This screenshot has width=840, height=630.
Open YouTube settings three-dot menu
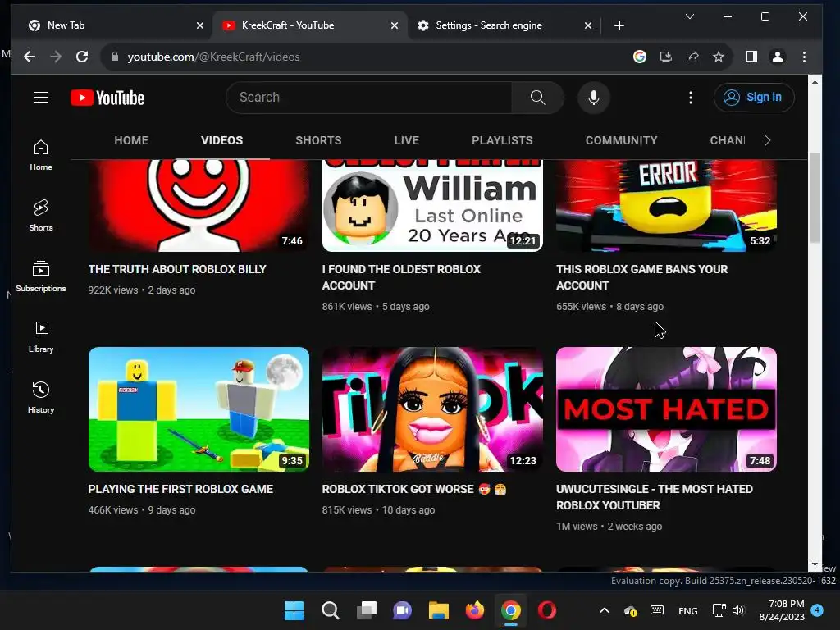[691, 98]
